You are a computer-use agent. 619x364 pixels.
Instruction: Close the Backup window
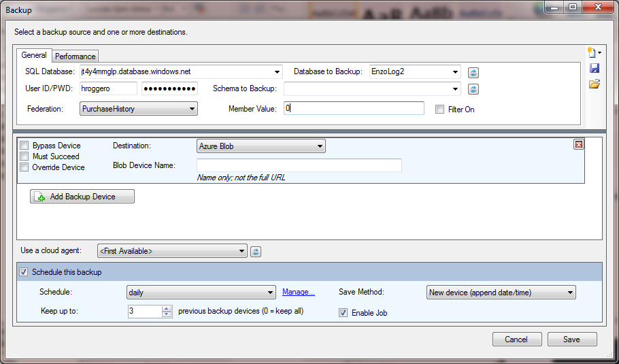(x=599, y=7)
